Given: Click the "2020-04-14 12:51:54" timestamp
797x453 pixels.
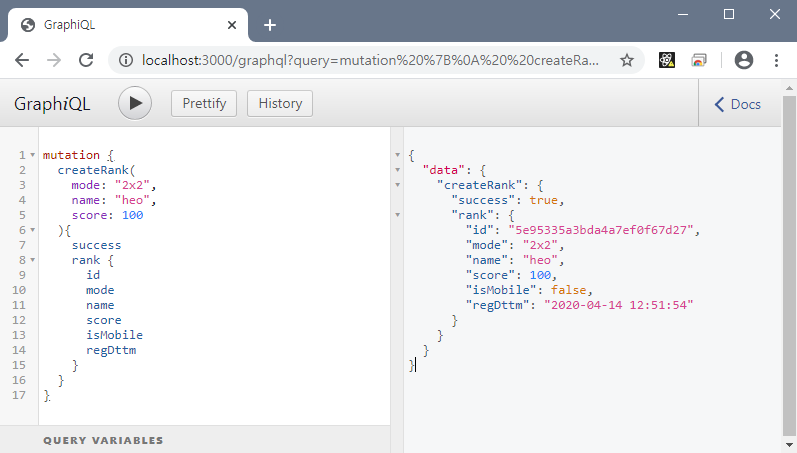Looking at the screenshot, I should click(x=619, y=305).
